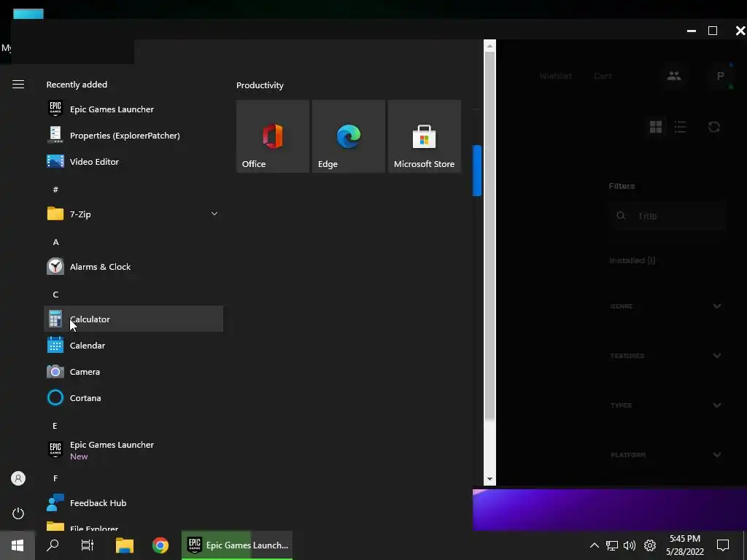
Task: Open File Explorer from the taskbar
Action: click(x=124, y=545)
